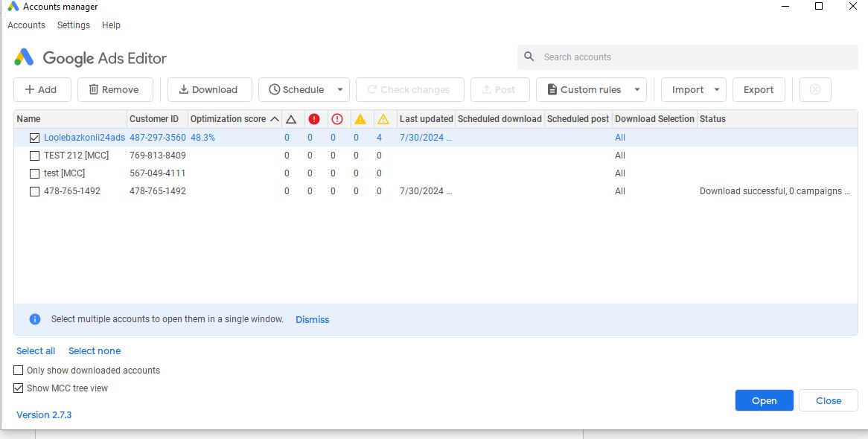
Task: Click the solid red error column icon
Action: 314,119
